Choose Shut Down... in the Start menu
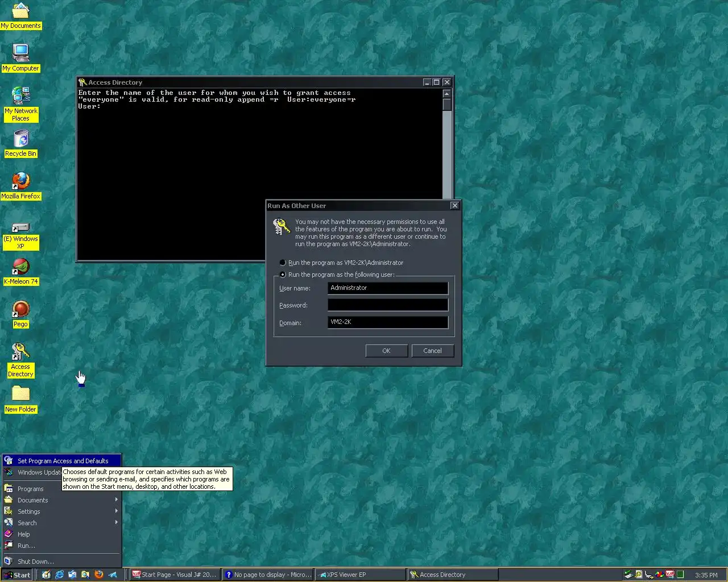The width and height of the screenshot is (728, 582). click(x=61, y=562)
